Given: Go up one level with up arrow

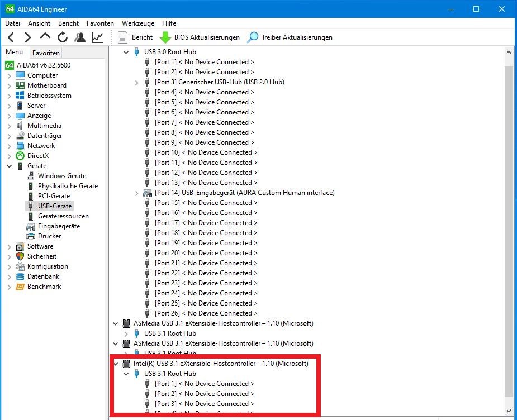Looking at the screenshot, I should click(x=45, y=36).
